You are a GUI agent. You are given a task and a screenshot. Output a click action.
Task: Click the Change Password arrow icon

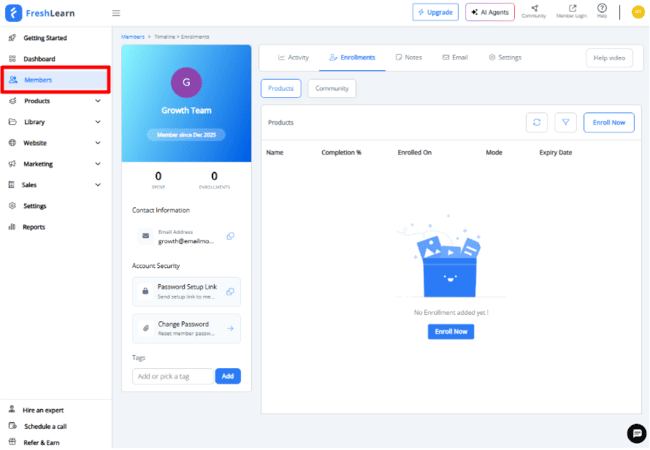(230, 329)
